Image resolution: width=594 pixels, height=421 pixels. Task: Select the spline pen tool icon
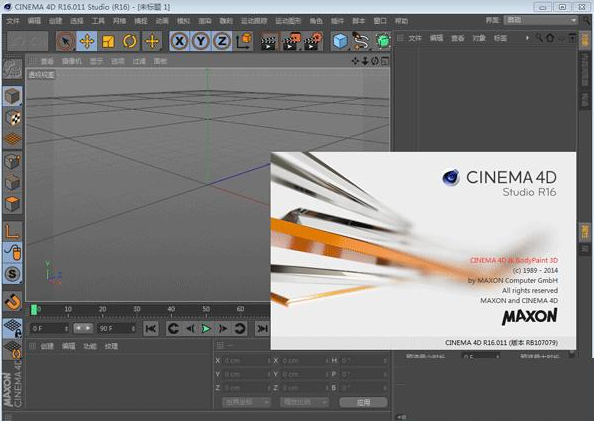(361, 41)
